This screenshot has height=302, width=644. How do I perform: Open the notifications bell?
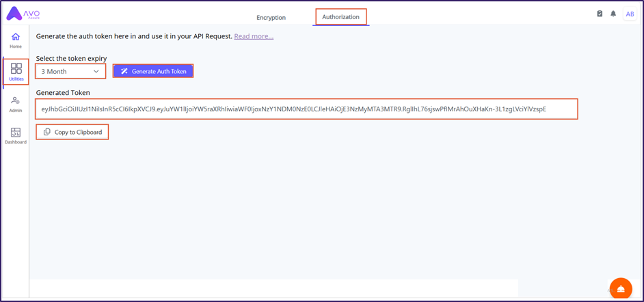(613, 14)
